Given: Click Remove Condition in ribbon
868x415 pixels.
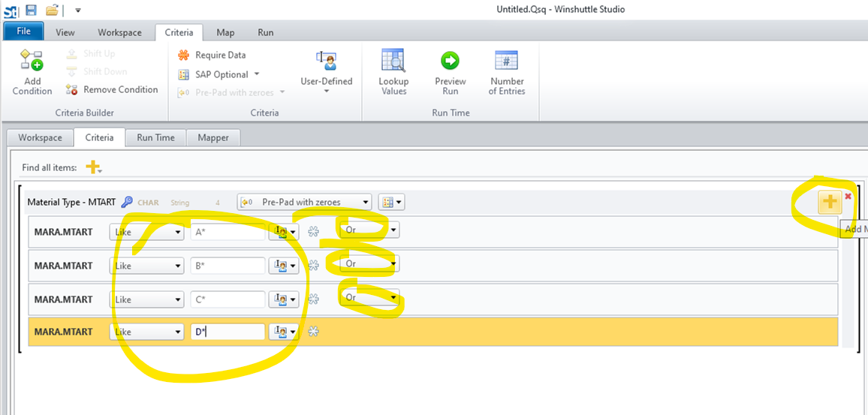Looking at the screenshot, I should click(x=113, y=89).
